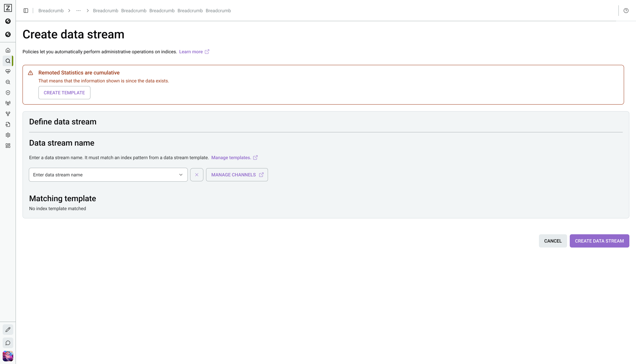Expand the data stream name dropdown chevron
The height and width of the screenshot is (364, 636).
(x=181, y=175)
